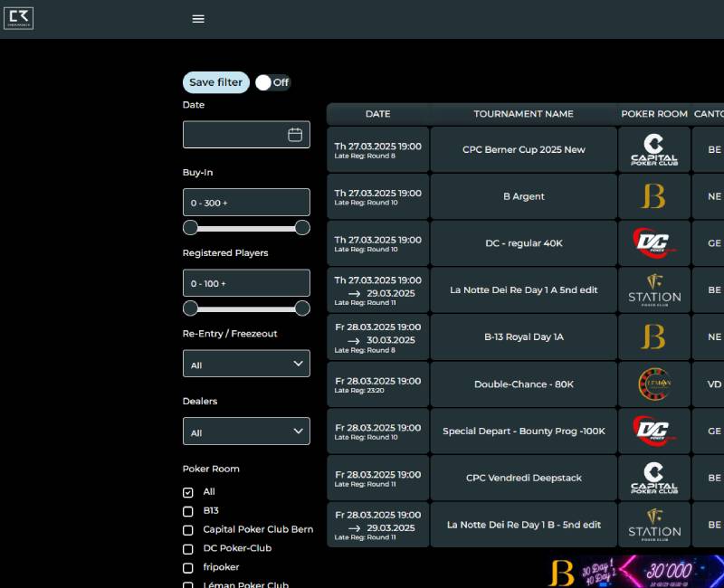Sort by the DATE column header
Screen dimensions: 724x588
pyautogui.click(x=377, y=114)
